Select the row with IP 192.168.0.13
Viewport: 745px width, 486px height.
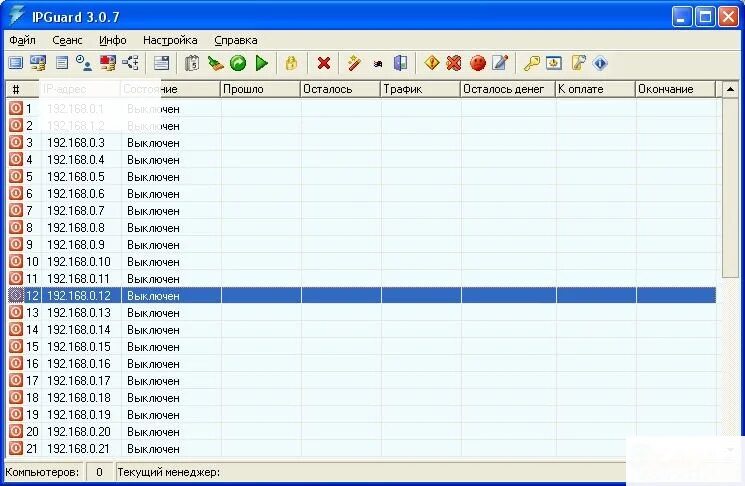click(361, 313)
